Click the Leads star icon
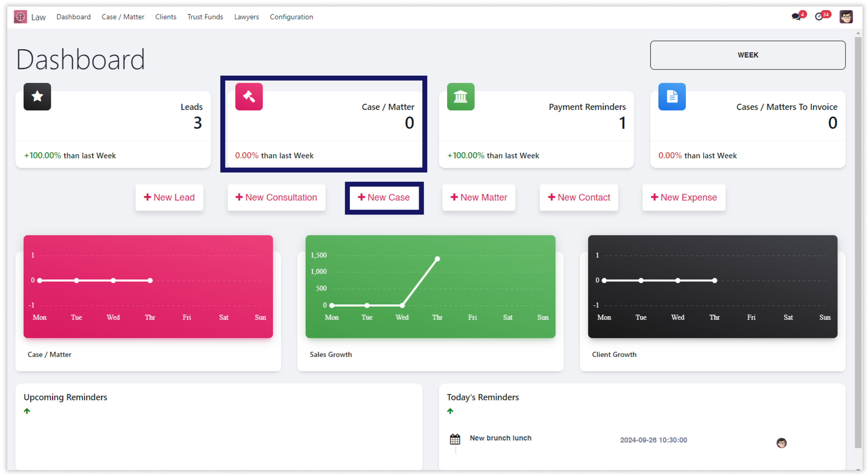868x476 pixels. click(x=37, y=96)
